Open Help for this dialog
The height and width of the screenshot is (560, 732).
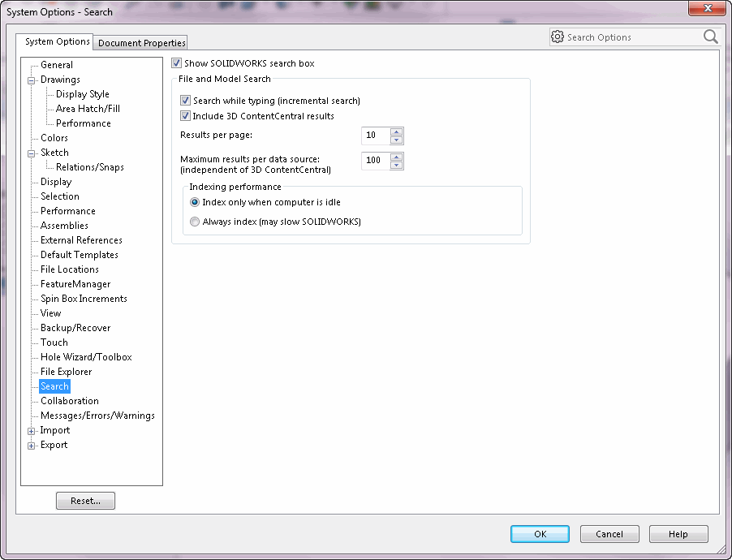point(678,534)
